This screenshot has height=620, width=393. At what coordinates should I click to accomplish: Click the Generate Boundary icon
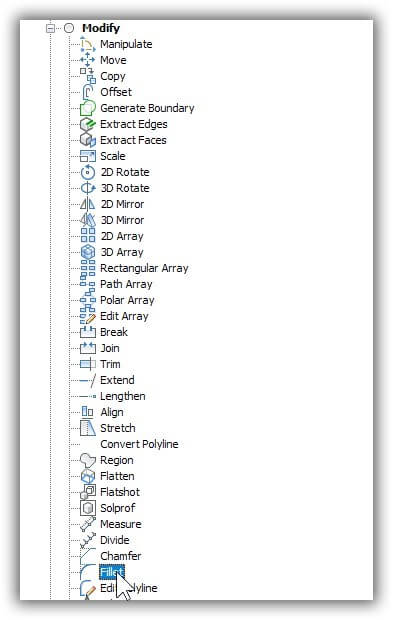coord(88,108)
